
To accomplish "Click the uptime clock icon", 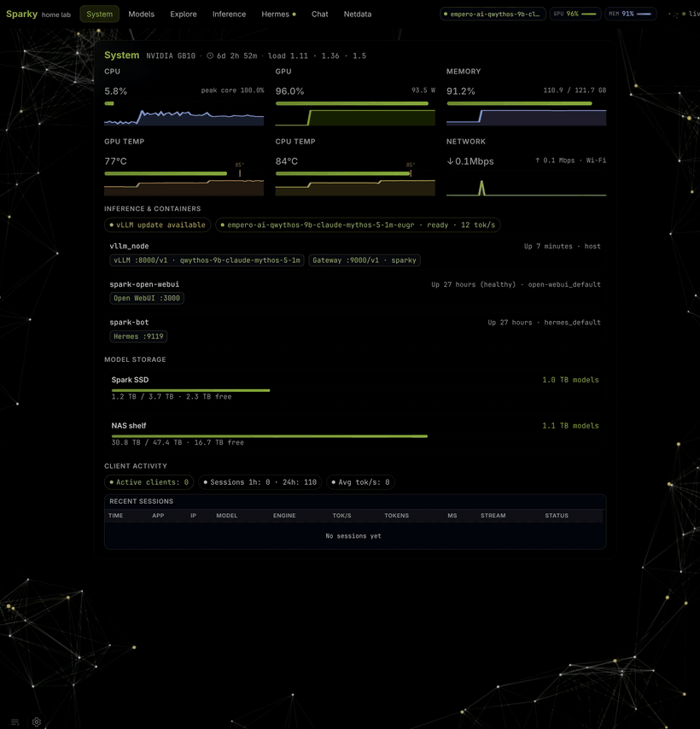I will click(x=210, y=55).
